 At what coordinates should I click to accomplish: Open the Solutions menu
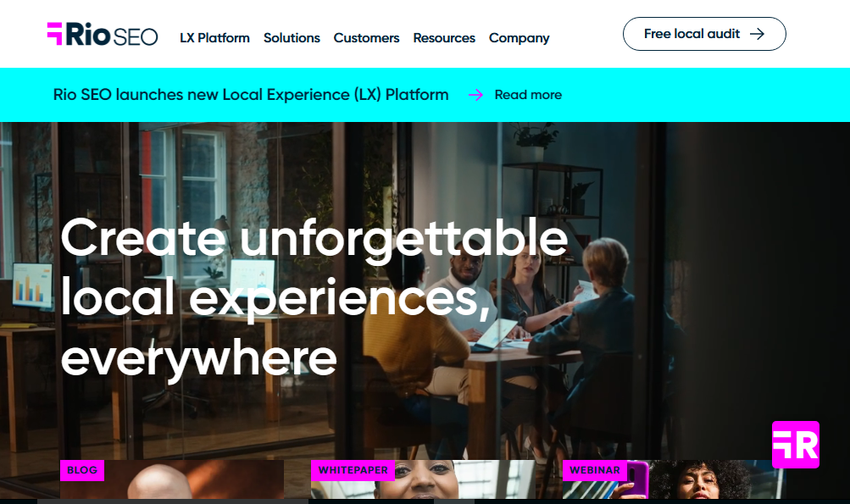tap(292, 38)
